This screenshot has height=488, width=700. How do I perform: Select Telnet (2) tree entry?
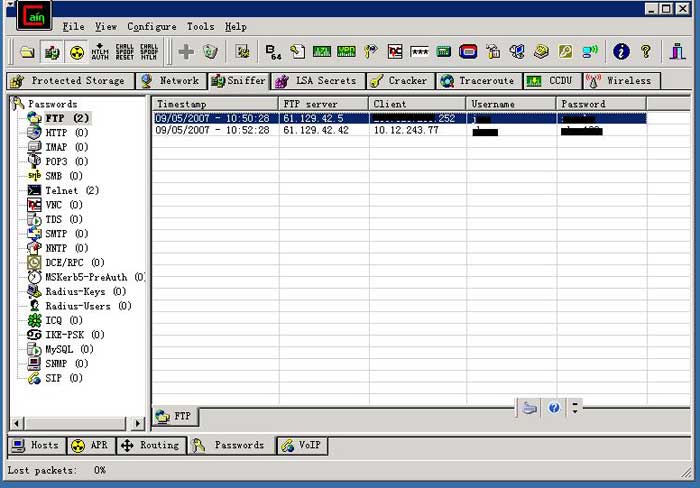click(72, 190)
